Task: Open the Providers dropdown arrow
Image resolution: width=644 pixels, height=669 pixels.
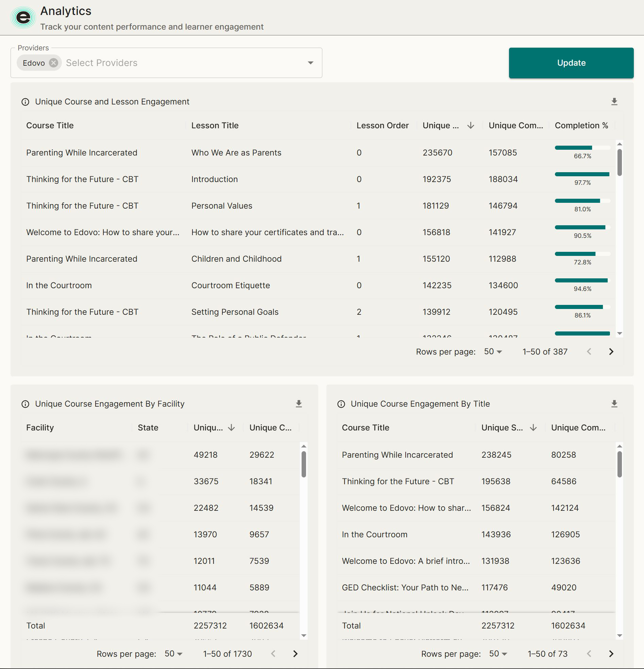Action: tap(310, 63)
